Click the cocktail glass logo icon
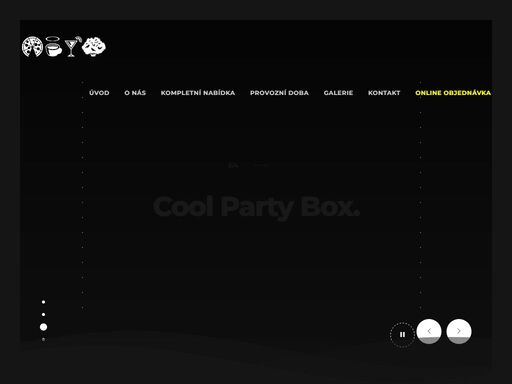This screenshot has width=512, height=384. [x=72, y=46]
